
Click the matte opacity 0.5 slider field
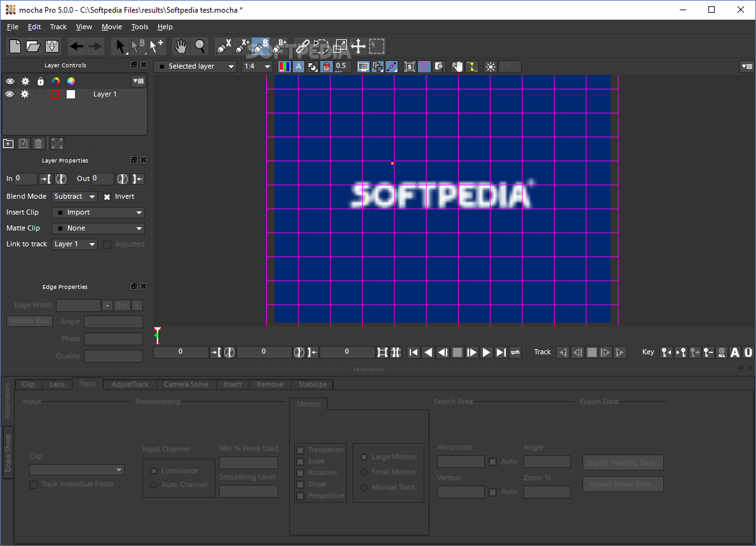coord(342,67)
